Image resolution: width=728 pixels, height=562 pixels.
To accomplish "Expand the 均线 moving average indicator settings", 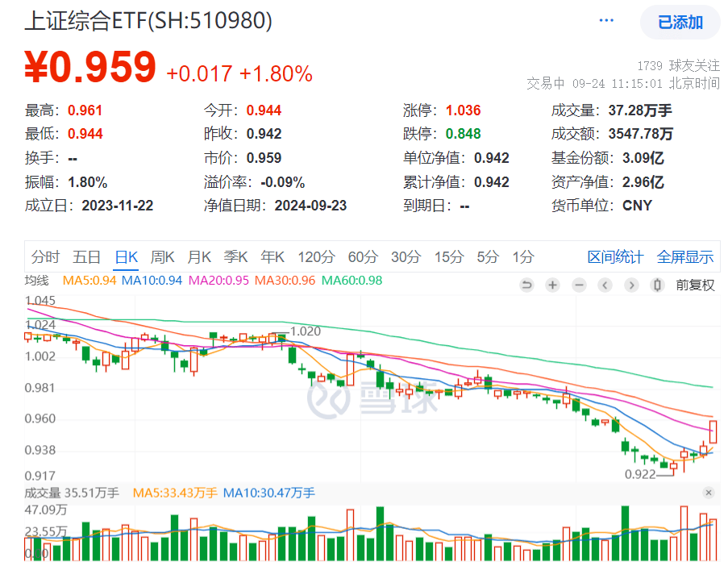I will click(36, 281).
